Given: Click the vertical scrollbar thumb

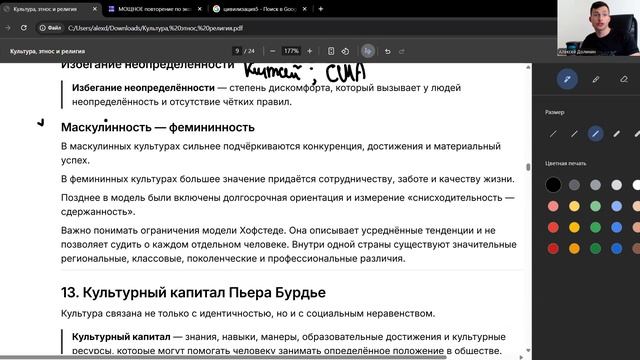Looking at the screenshot, I should (x=528, y=167).
